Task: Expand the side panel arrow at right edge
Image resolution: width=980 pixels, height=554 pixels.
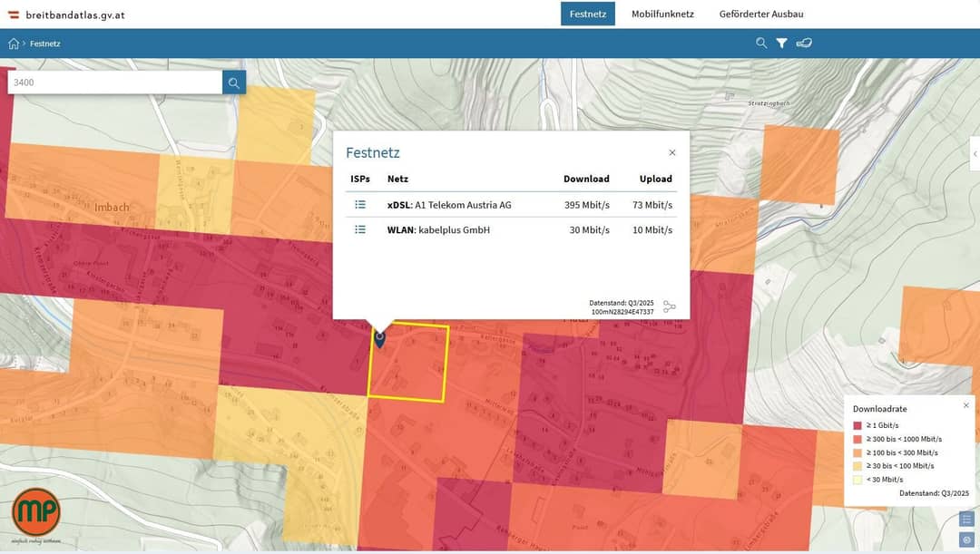Action: point(975,153)
